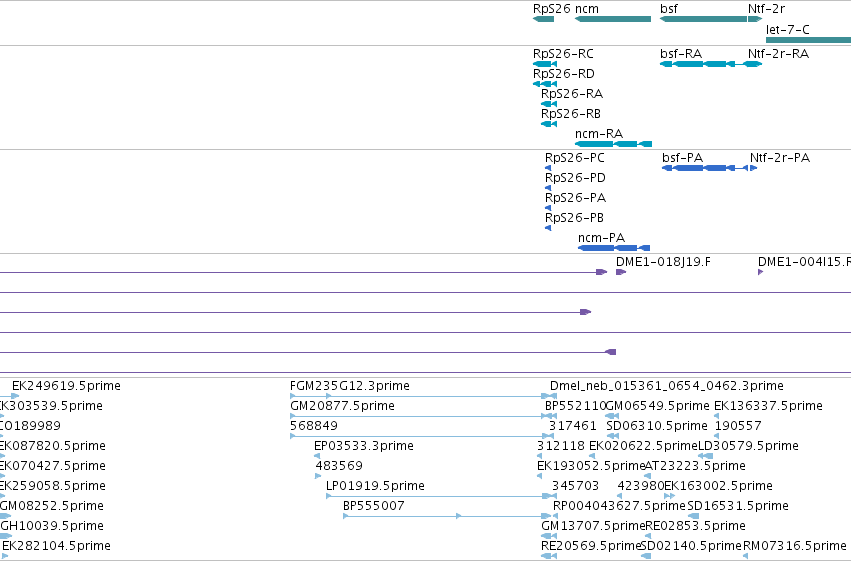Click the EK070427.5prime EST label

[53, 466]
